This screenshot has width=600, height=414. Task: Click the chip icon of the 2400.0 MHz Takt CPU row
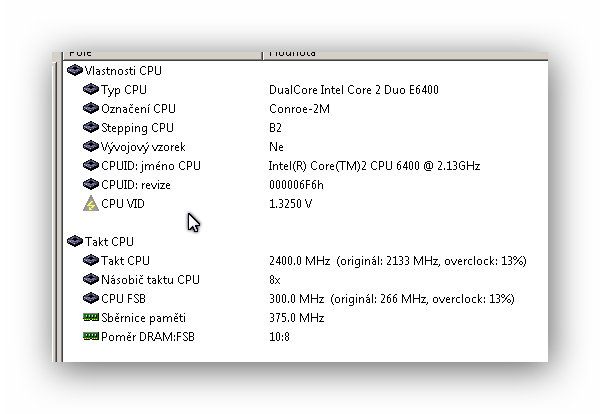click(91, 260)
